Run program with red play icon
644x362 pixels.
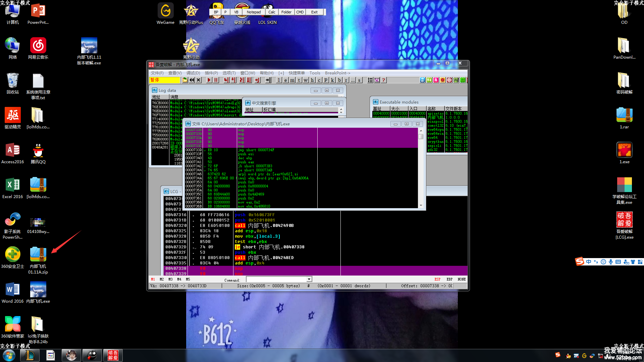(x=209, y=80)
